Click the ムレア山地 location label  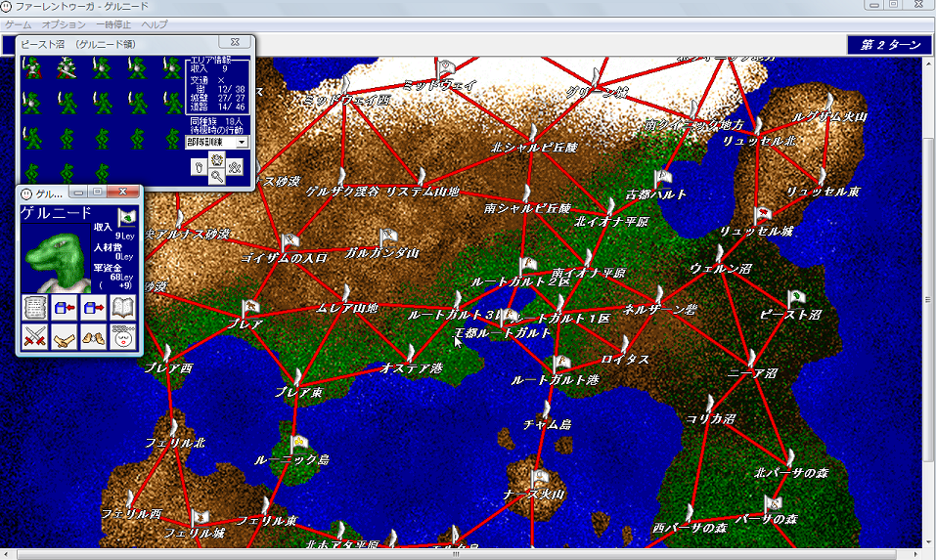tap(347, 308)
